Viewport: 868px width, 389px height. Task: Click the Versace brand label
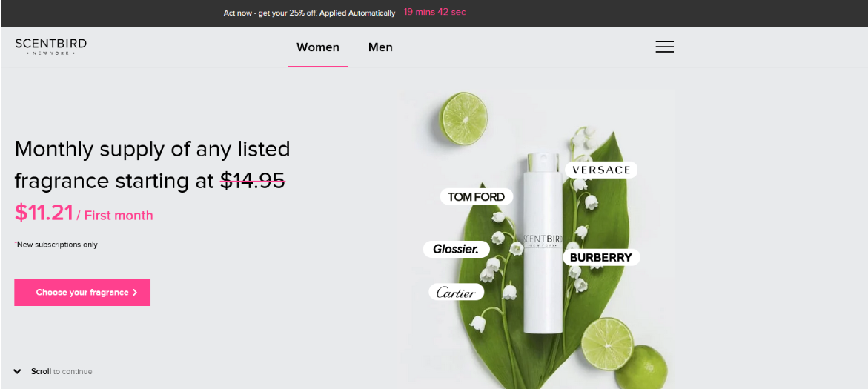pyautogui.click(x=601, y=170)
